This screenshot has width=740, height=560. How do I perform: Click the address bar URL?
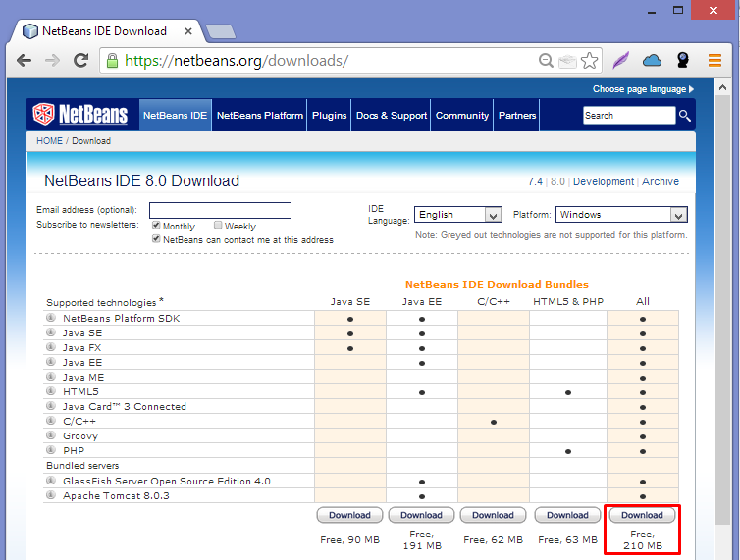point(236,61)
